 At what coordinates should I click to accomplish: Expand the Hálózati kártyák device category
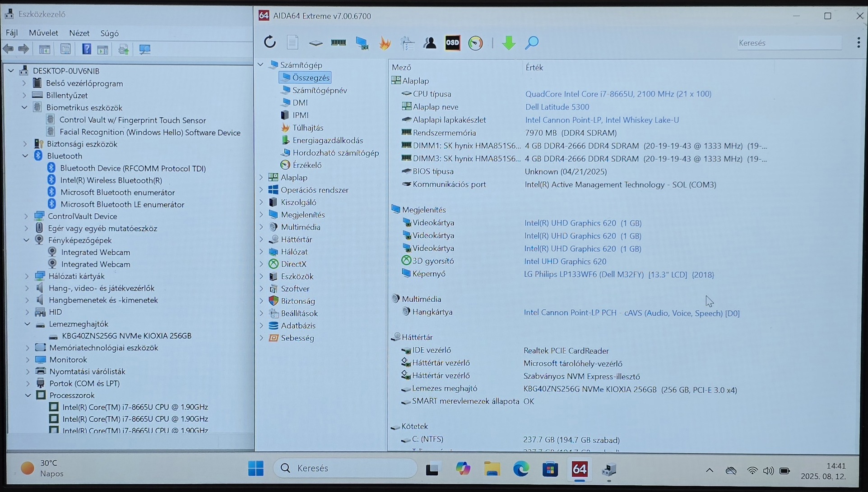(x=27, y=276)
